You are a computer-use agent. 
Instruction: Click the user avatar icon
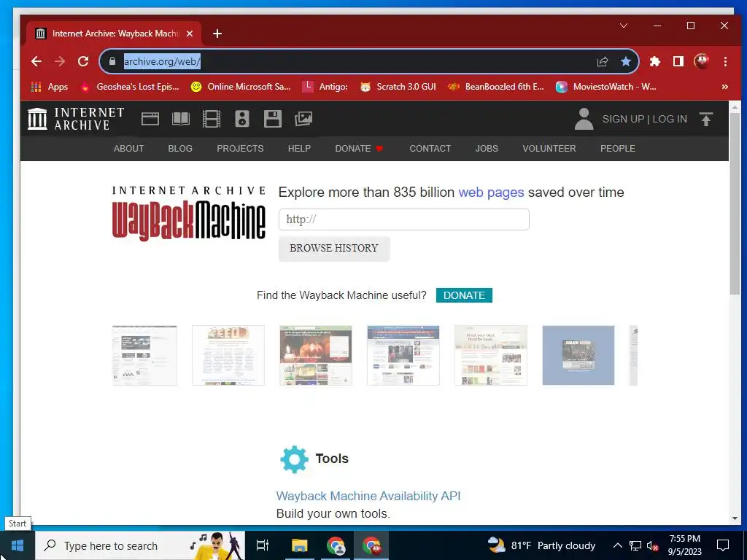(x=584, y=119)
